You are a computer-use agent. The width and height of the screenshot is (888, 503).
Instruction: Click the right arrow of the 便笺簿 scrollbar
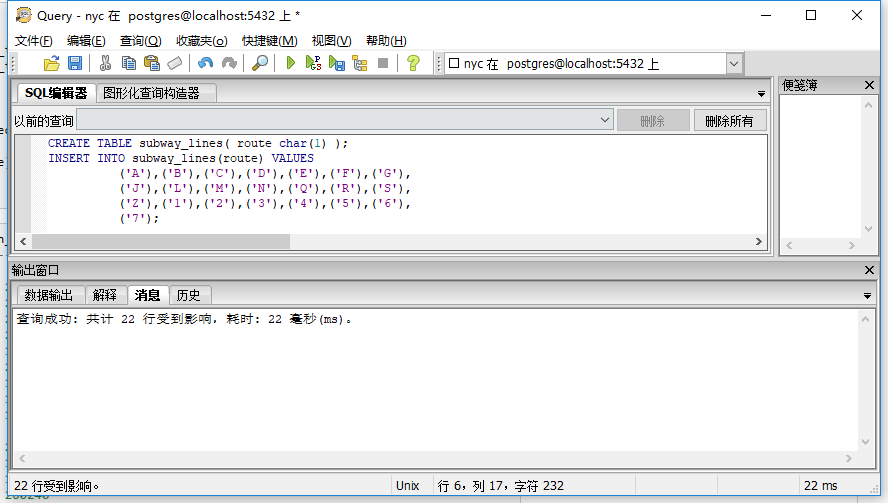pos(852,245)
